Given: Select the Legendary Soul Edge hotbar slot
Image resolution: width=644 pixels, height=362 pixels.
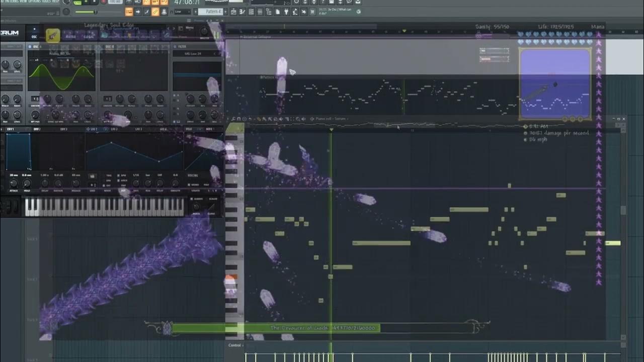Looking at the screenshot, I should tap(53, 36).
